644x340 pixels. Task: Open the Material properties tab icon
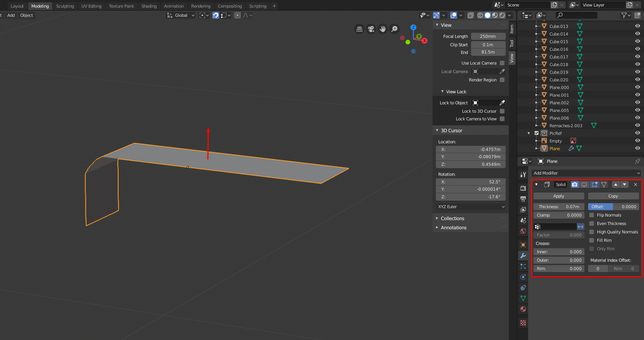[x=523, y=309]
